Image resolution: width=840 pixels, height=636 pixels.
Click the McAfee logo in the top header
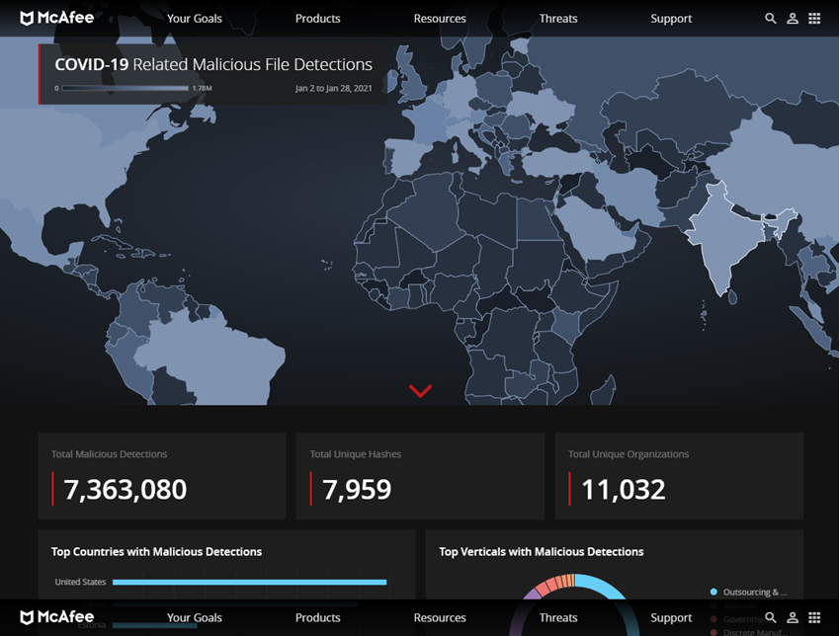point(57,18)
